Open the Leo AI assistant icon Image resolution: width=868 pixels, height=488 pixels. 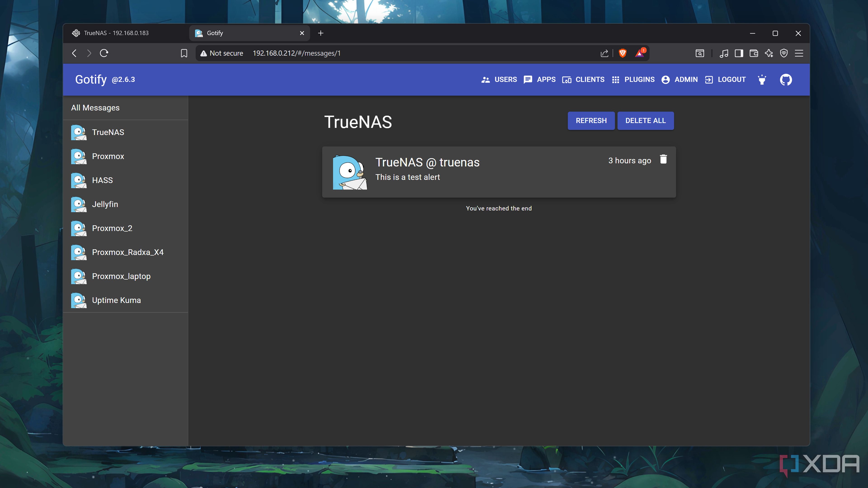click(x=769, y=53)
